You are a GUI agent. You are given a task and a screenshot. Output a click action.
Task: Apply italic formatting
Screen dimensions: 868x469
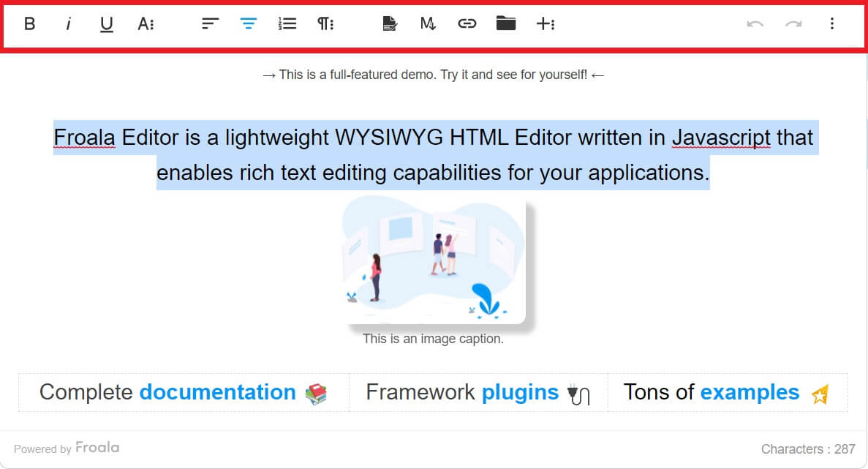coord(68,24)
